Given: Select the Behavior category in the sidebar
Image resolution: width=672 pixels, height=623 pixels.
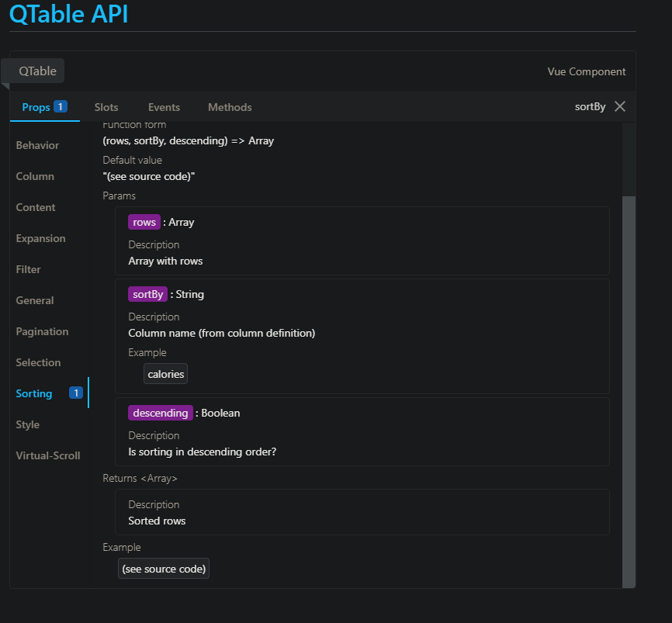Looking at the screenshot, I should click(37, 144).
